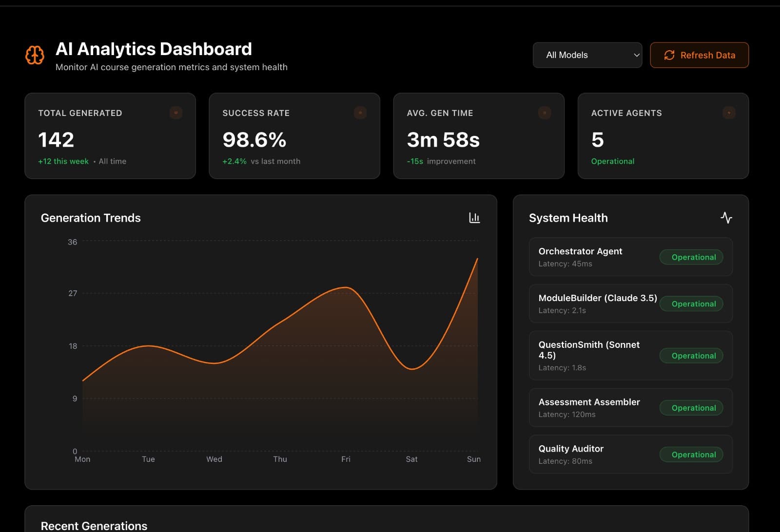Click the AI Analytics Dashboard title
Image resolution: width=780 pixels, height=532 pixels.
(154, 49)
